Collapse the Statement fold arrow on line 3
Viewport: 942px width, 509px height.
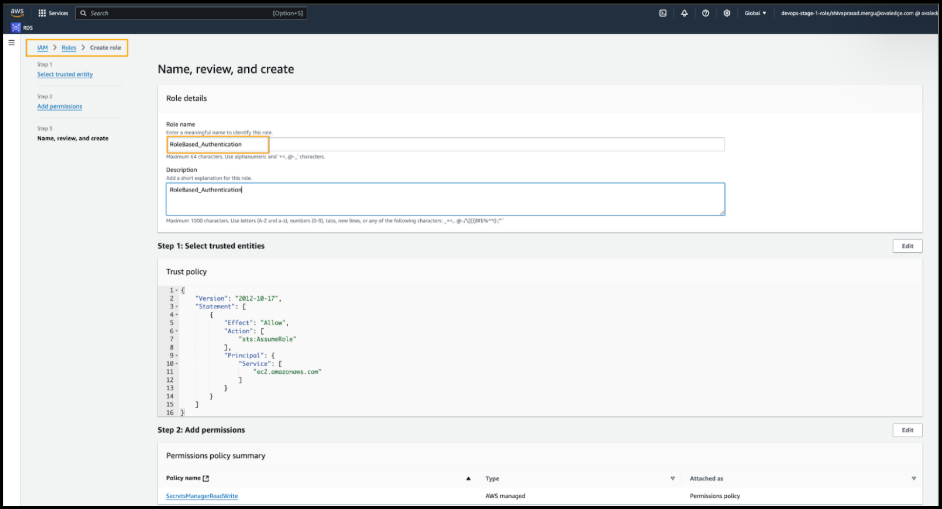177,307
